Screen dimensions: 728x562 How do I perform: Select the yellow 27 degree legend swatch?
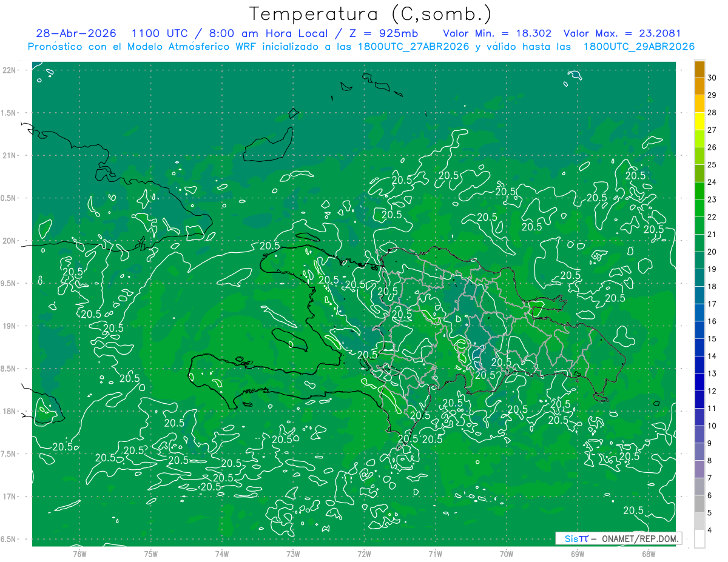click(699, 122)
